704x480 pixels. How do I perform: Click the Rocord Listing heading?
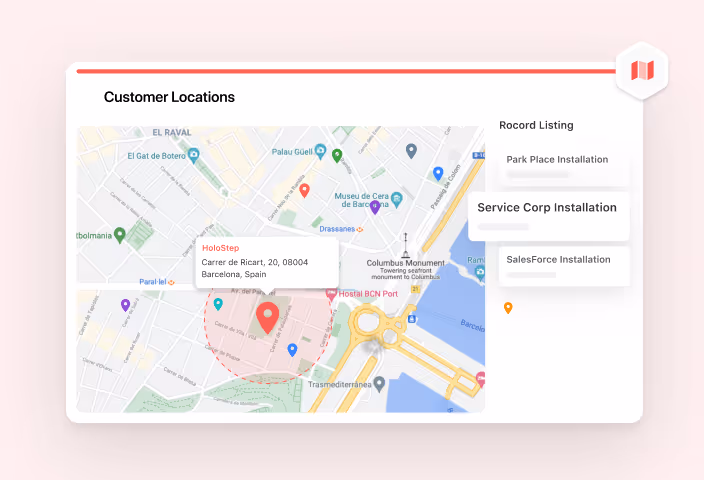pos(536,125)
